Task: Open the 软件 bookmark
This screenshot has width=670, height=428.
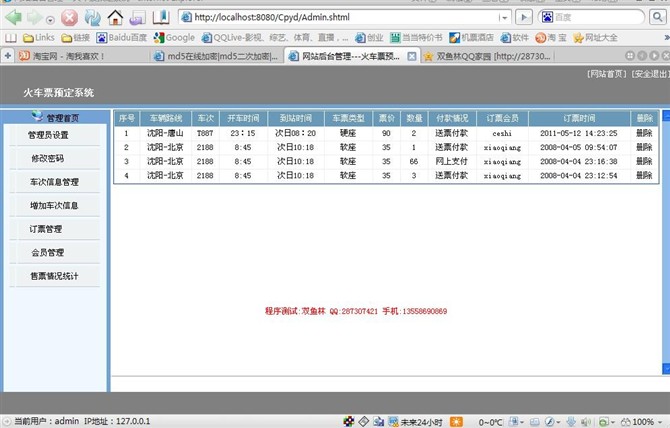Action: pyautogui.click(x=514, y=38)
